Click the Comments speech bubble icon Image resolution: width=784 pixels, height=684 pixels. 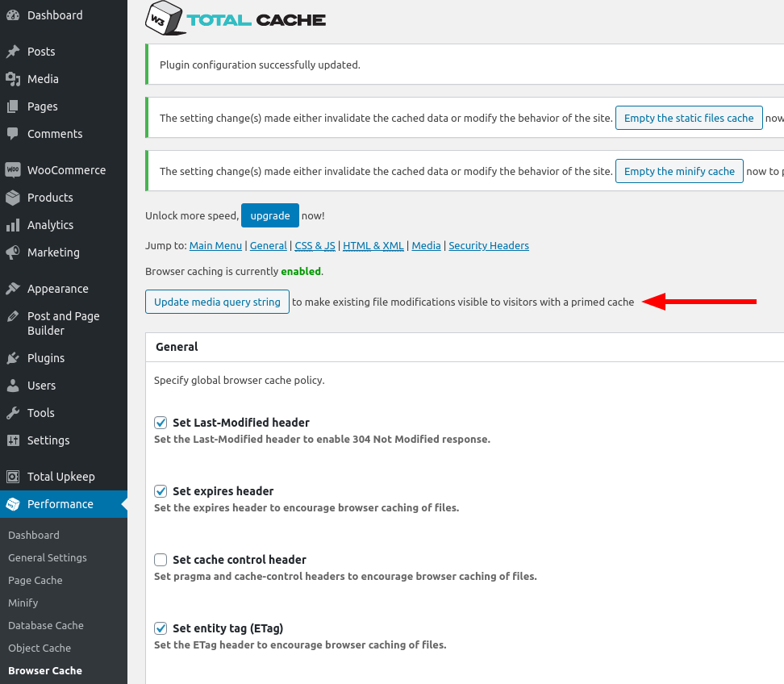(13, 134)
